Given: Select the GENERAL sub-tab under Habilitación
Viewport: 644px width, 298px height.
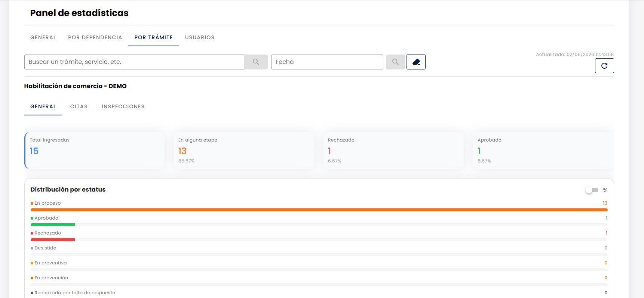Looking at the screenshot, I should click(x=43, y=106).
